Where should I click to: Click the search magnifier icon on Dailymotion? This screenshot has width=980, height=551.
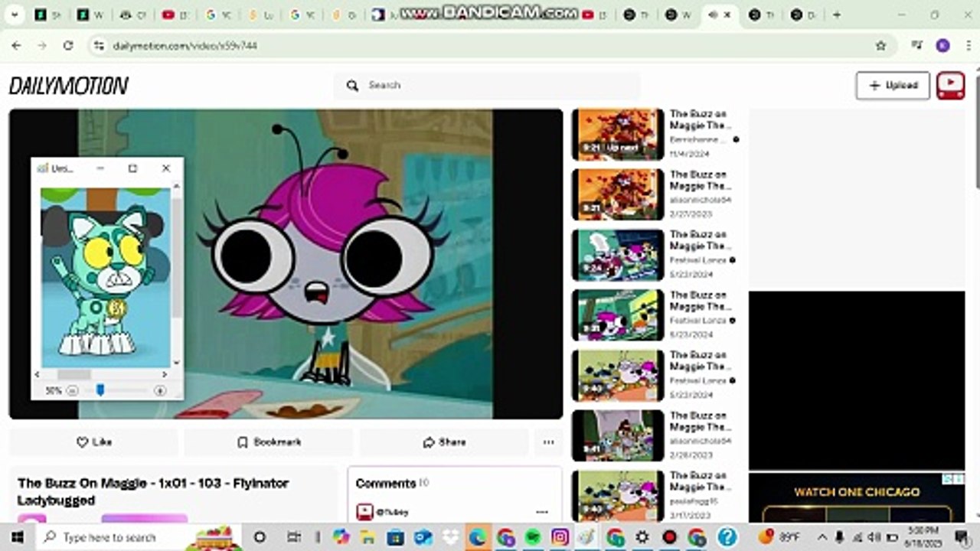click(352, 86)
